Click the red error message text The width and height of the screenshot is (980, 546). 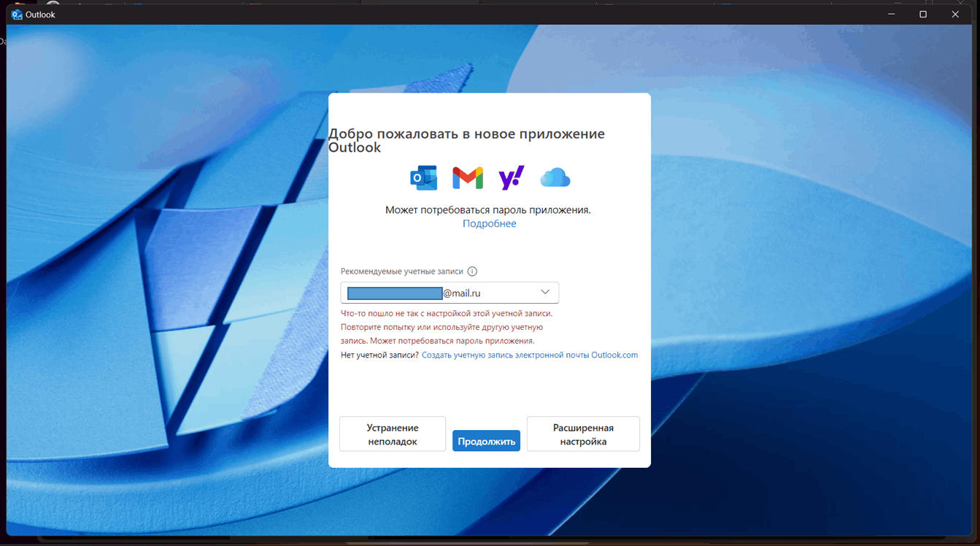click(447, 327)
